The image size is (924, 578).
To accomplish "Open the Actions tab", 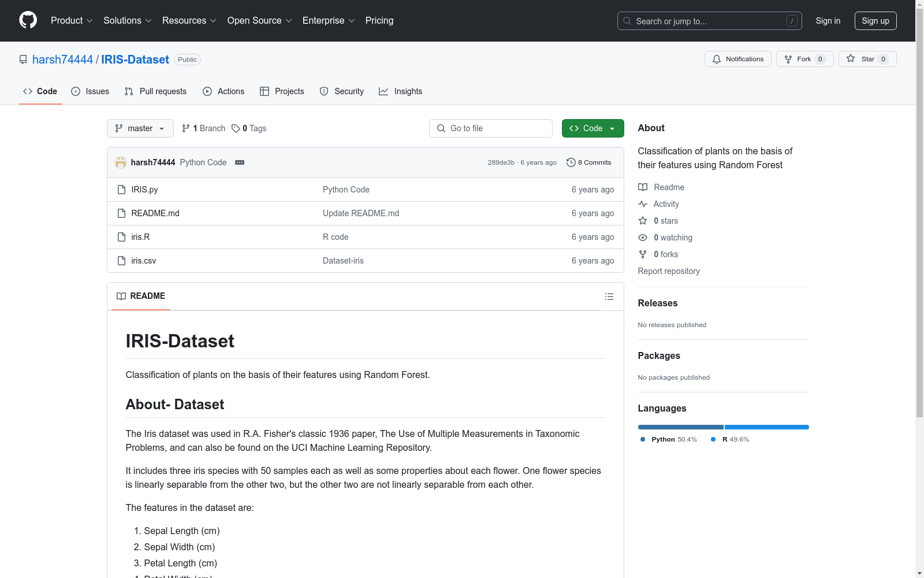I will (x=223, y=91).
